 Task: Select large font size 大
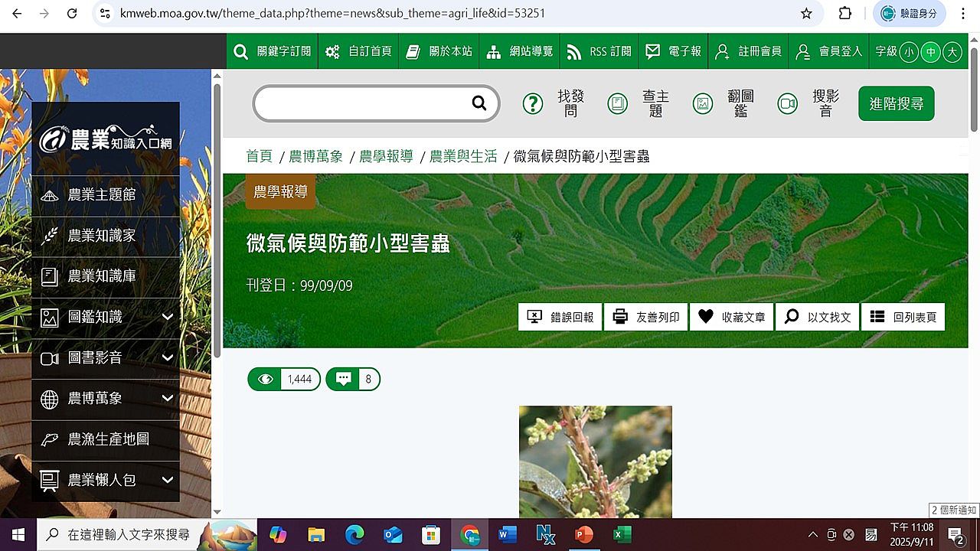coord(952,51)
